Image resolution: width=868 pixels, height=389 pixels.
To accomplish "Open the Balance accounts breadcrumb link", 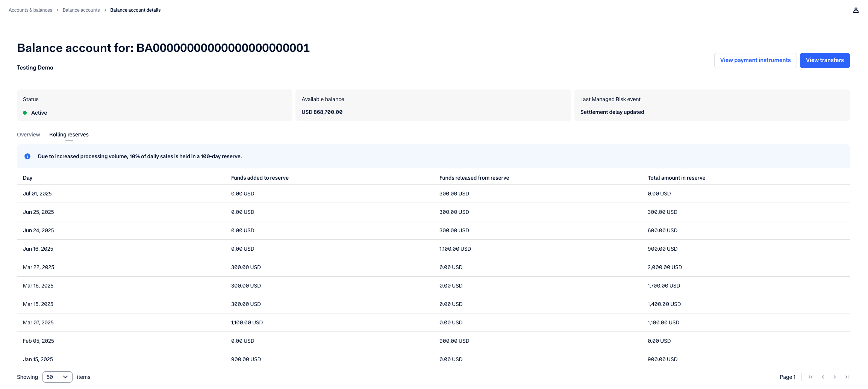I will click(x=81, y=10).
